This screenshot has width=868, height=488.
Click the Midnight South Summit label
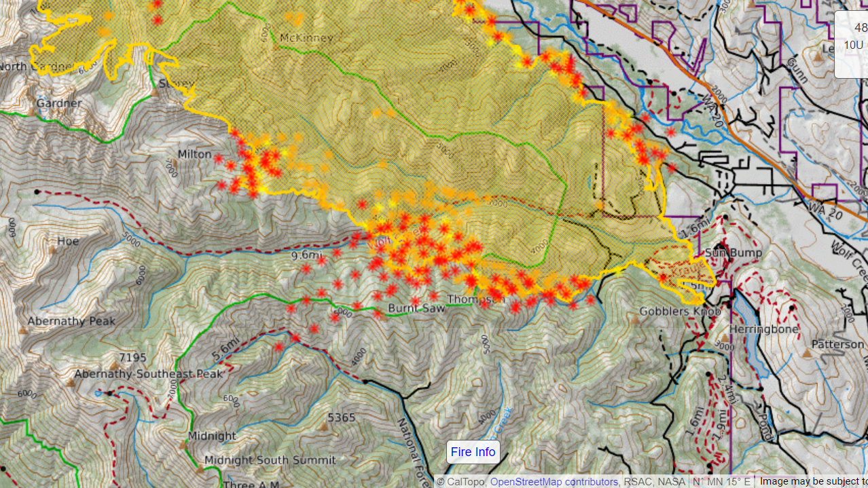pyautogui.click(x=270, y=460)
